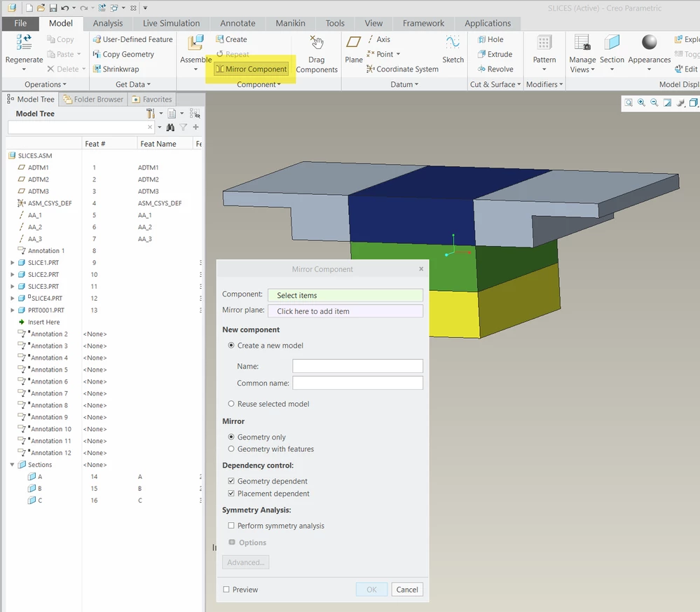
Task: Click Create component in ribbon
Action: click(x=231, y=39)
